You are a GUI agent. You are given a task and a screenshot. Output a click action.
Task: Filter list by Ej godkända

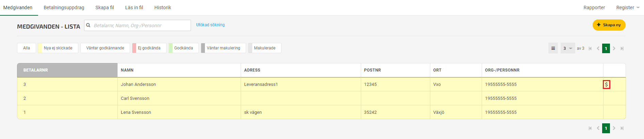149,48
